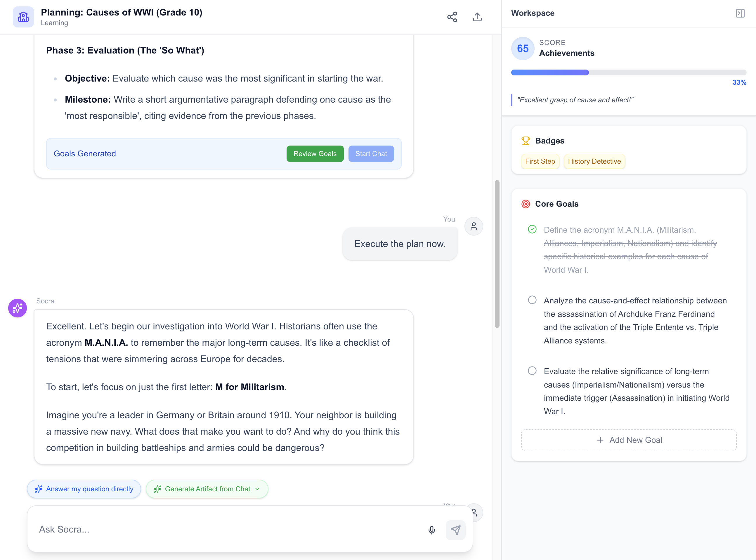The width and height of the screenshot is (756, 560).
Task: Click the Socra sparkle avatar icon
Action: point(18,308)
